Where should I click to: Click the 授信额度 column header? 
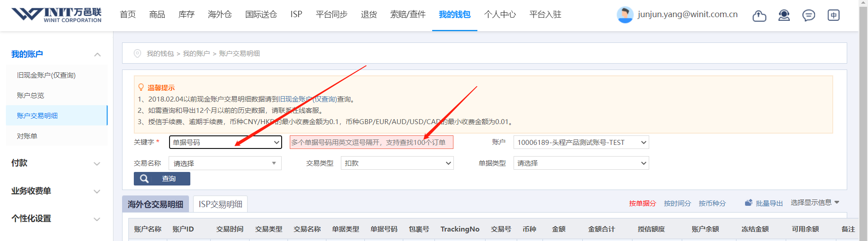click(x=651, y=229)
